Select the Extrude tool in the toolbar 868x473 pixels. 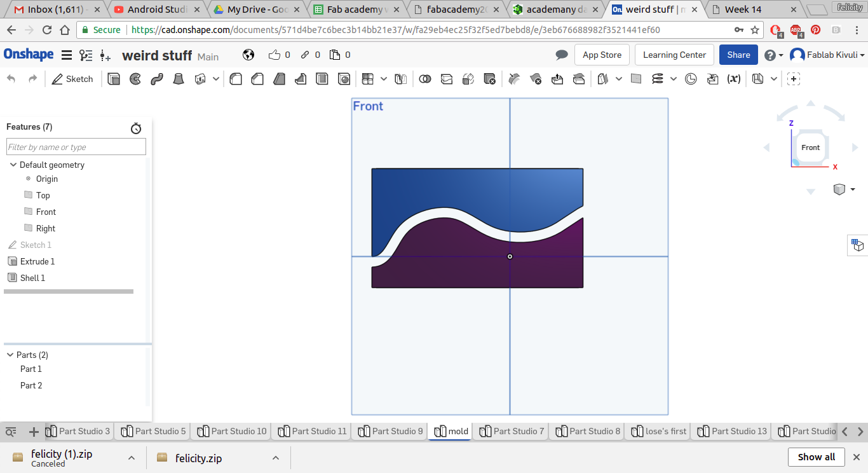(114, 79)
